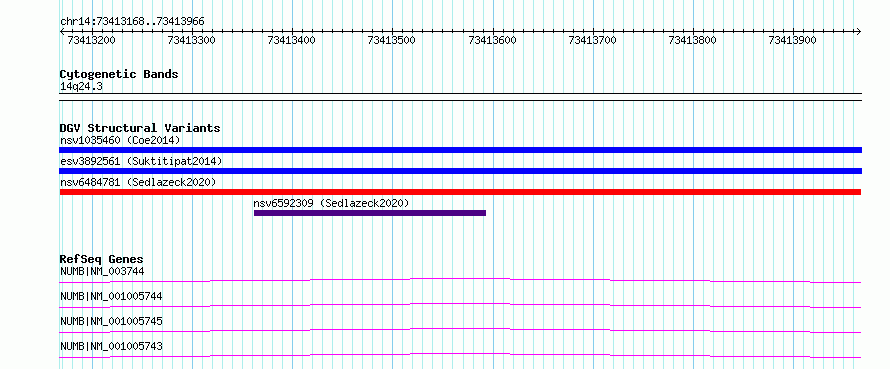Click transcript label NUMB|NM_003744
This screenshot has height=369, width=890.
(x=102, y=271)
